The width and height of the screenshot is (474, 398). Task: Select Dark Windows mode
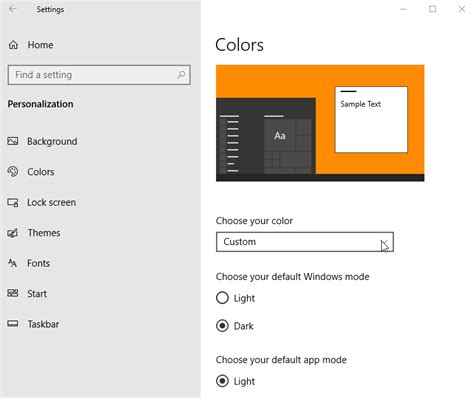click(x=235, y=326)
